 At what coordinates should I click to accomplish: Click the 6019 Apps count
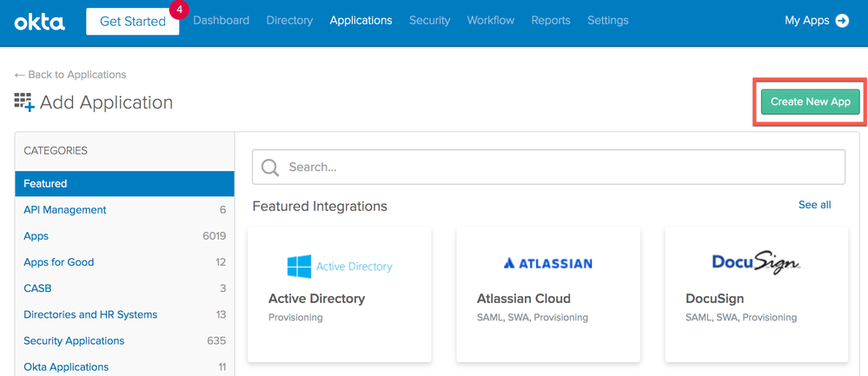[215, 236]
